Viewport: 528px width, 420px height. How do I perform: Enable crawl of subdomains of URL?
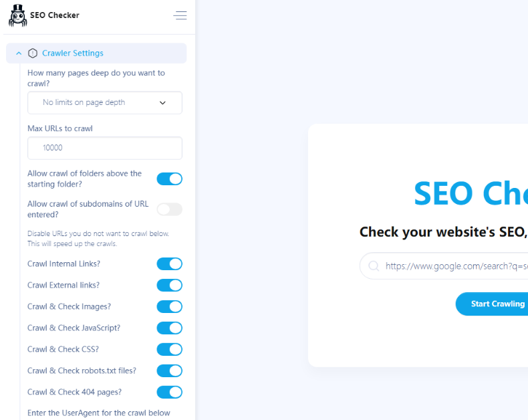point(169,209)
